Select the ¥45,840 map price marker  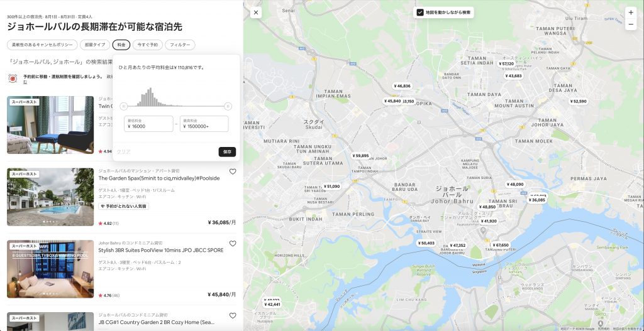tap(392, 101)
